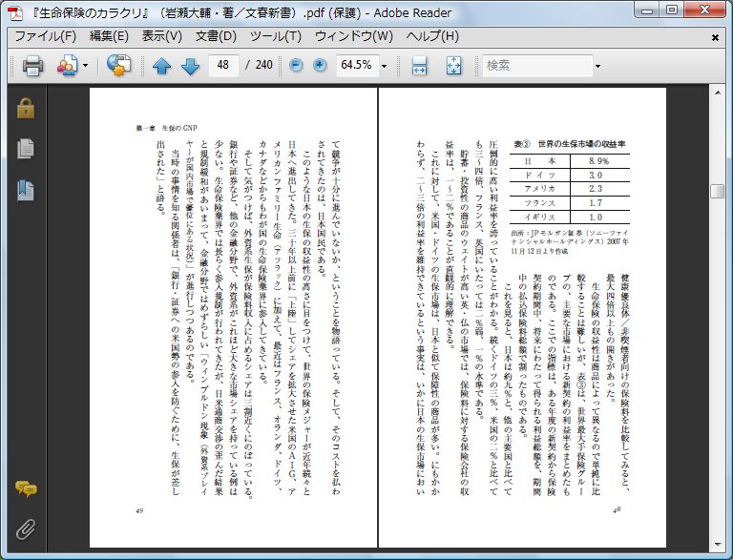Image resolution: width=733 pixels, height=560 pixels.
Task: Open the ヘルプ(H) menu
Action: tap(432, 36)
